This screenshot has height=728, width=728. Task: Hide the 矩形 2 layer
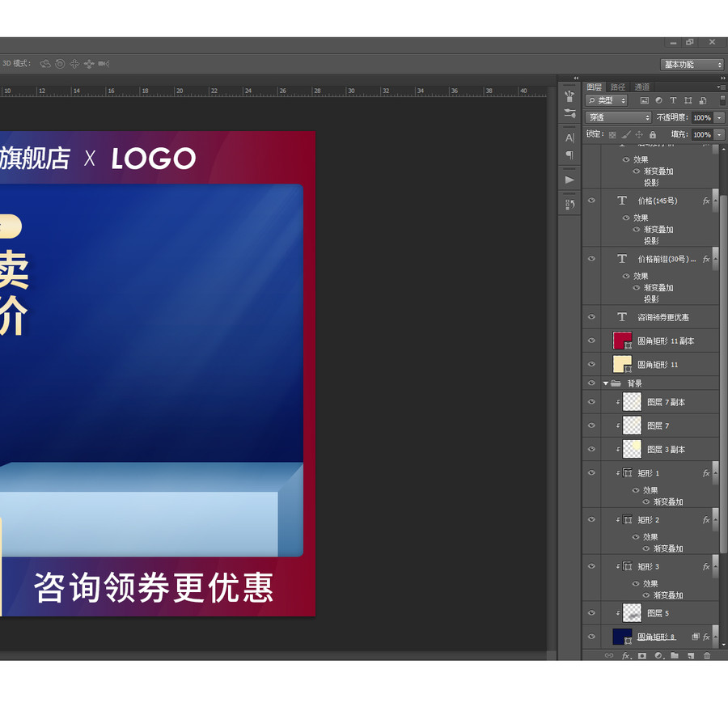591,519
